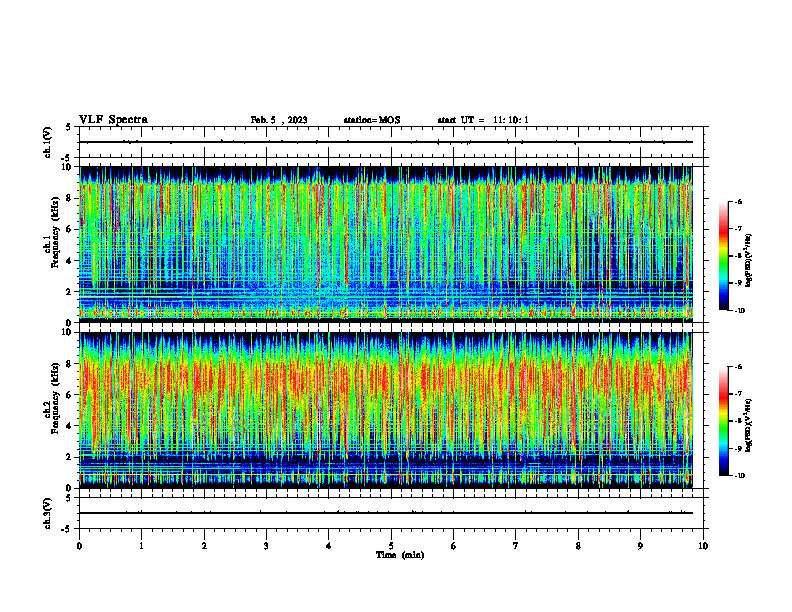The height and width of the screenshot is (612, 792).
Task: Click the ch.1 spectrogram color scale bar
Action: coord(723,256)
